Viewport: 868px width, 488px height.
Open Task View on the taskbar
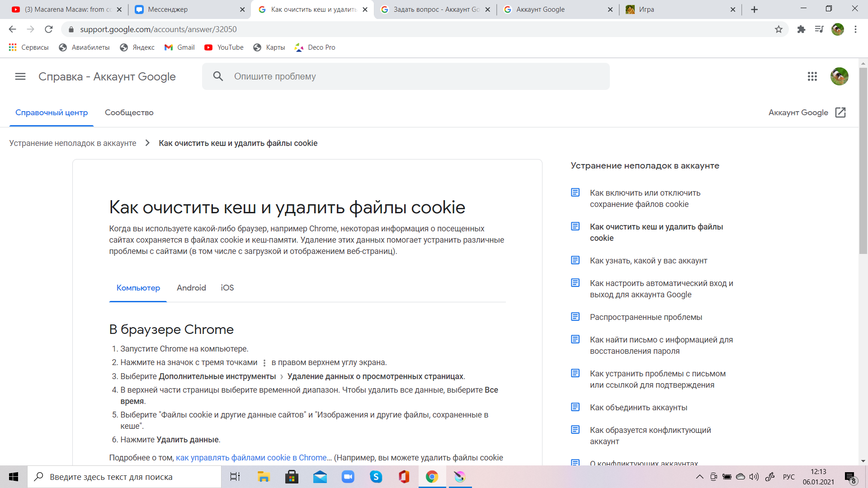235,477
